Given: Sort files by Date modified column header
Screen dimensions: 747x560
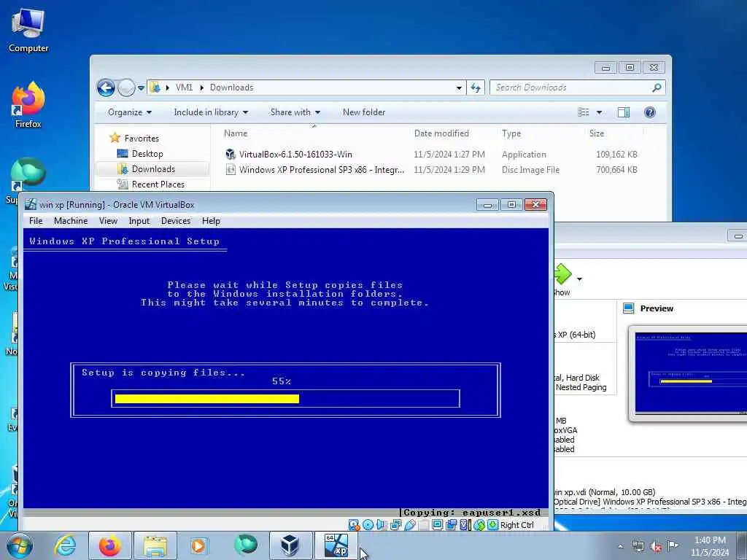Looking at the screenshot, I should (441, 133).
